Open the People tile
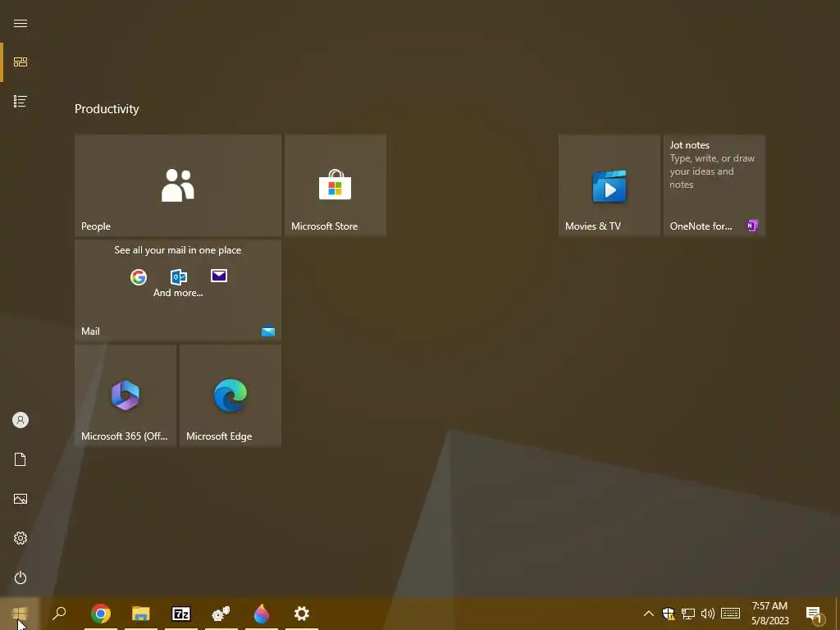Screen dimensions: 840x630 [x=178, y=185]
